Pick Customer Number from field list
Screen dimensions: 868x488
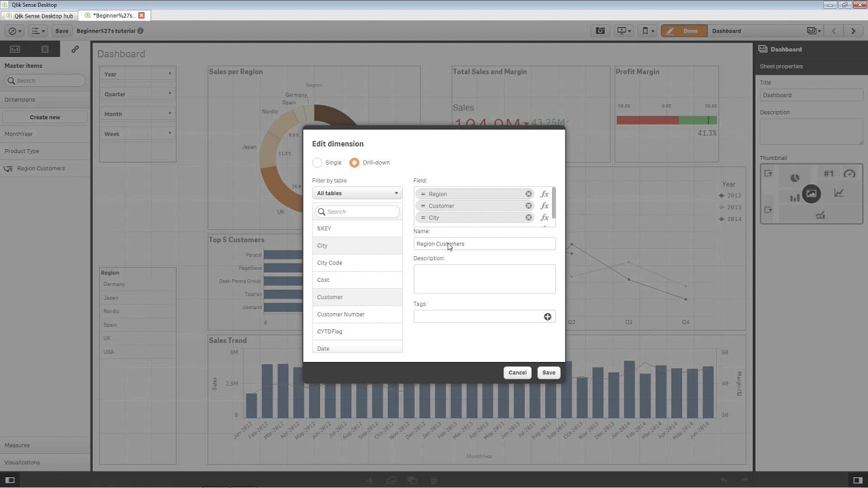[357, 314]
